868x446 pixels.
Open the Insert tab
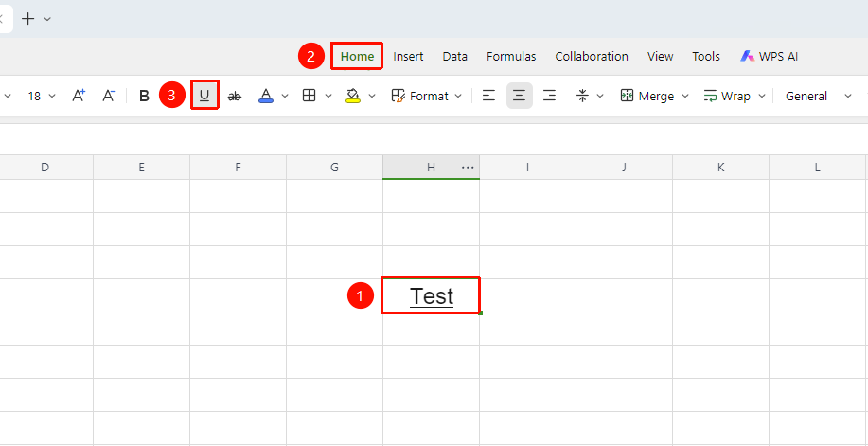tap(408, 57)
